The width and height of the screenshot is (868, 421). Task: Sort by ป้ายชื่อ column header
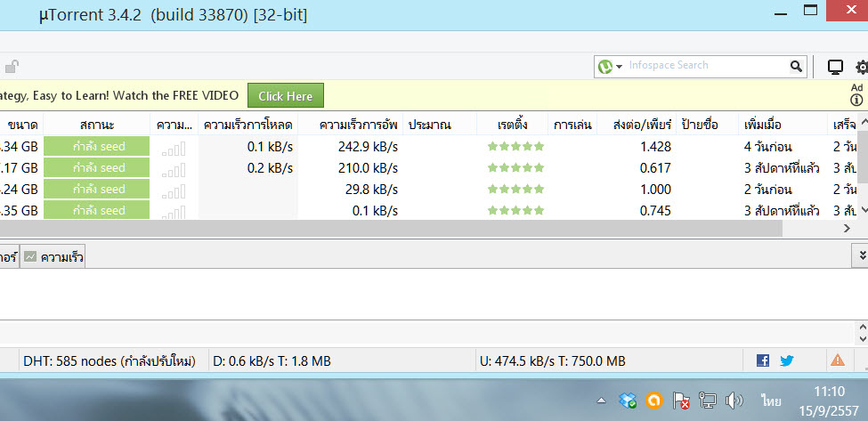pyautogui.click(x=707, y=125)
